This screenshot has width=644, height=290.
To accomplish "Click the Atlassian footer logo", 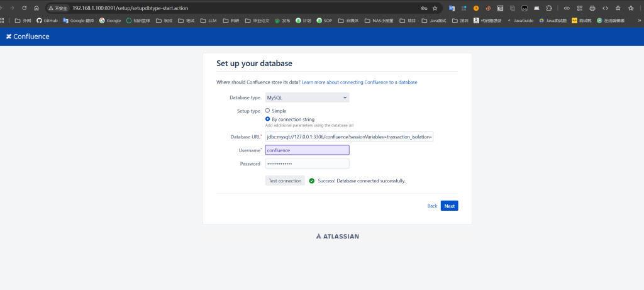I will point(337,236).
